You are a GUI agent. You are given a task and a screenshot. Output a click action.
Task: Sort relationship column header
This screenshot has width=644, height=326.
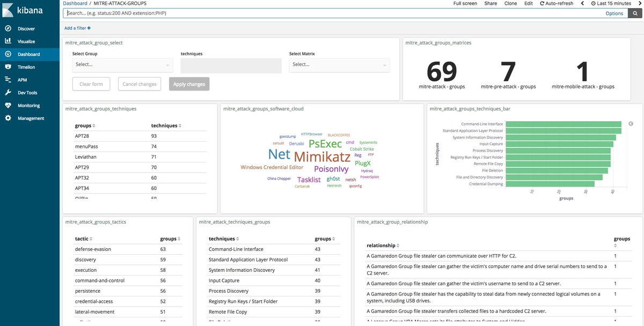(x=398, y=246)
